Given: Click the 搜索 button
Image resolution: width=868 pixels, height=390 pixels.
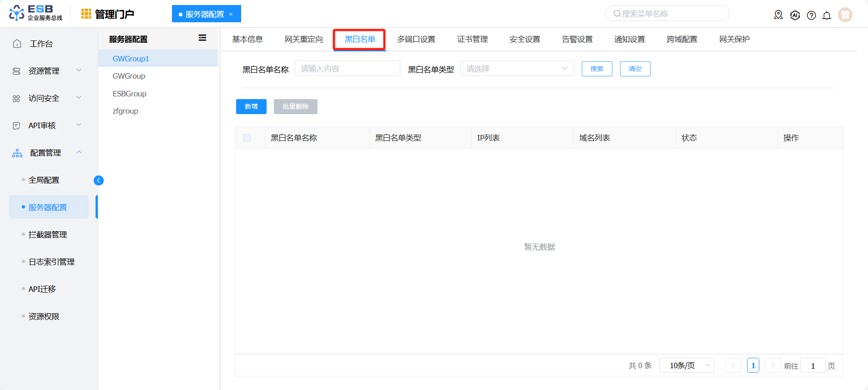Looking at the screenshot, I should 597,69.
